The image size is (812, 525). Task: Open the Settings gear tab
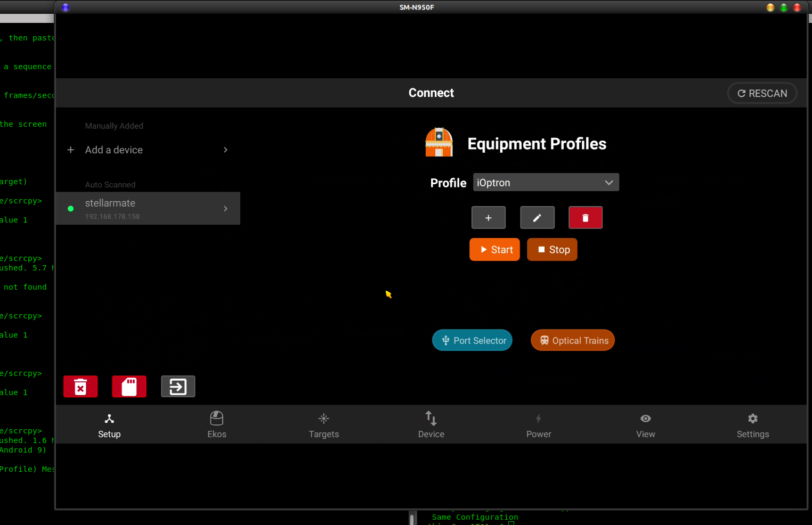[753, 424]
